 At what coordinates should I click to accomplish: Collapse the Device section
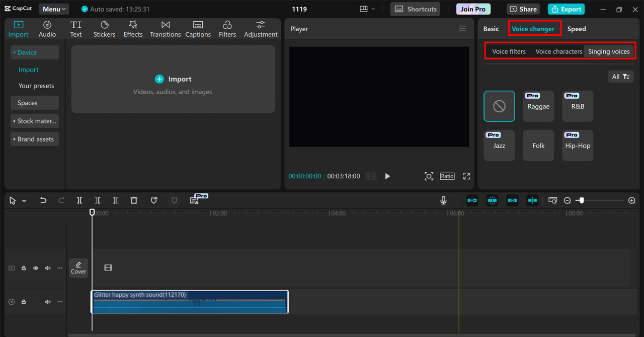(x=35, y=52)
